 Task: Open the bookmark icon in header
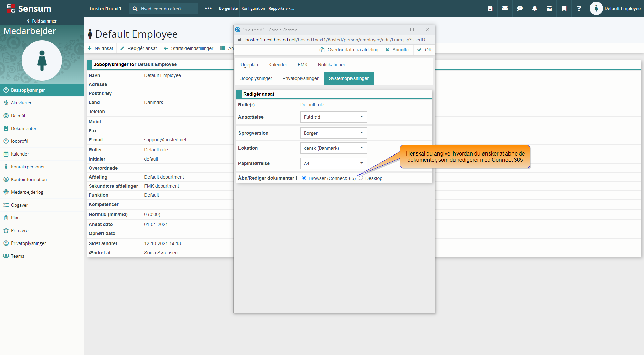point(564,8)
